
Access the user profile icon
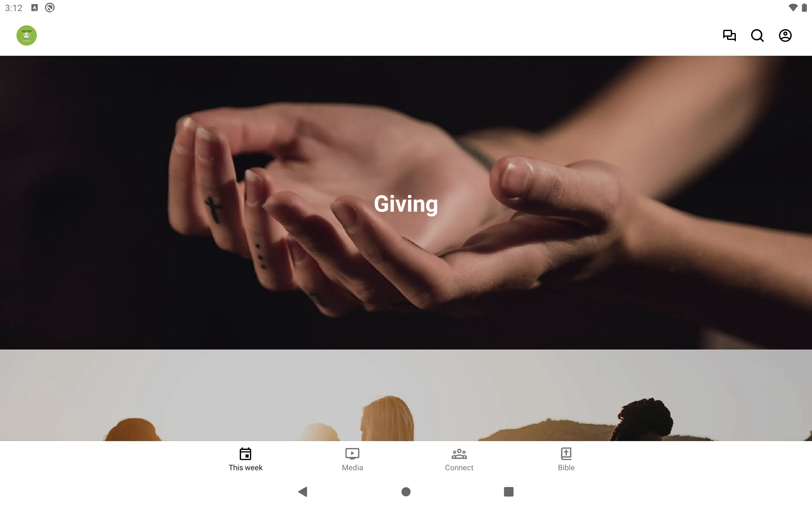tap(786, 35)
